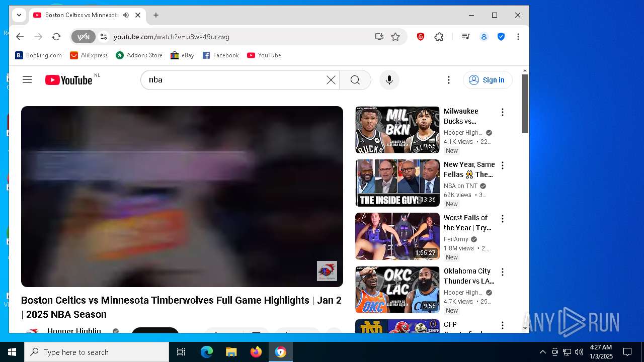The height and width of the screenshot is (362, 644).
Task: Launch Microsoft Edge from taskbar
Action: click(x=207, y=352)
